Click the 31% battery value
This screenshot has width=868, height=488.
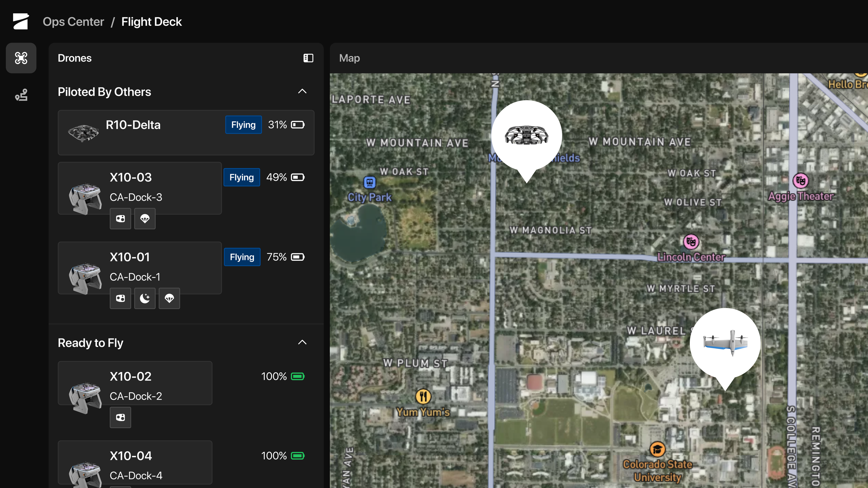point(277,125)
